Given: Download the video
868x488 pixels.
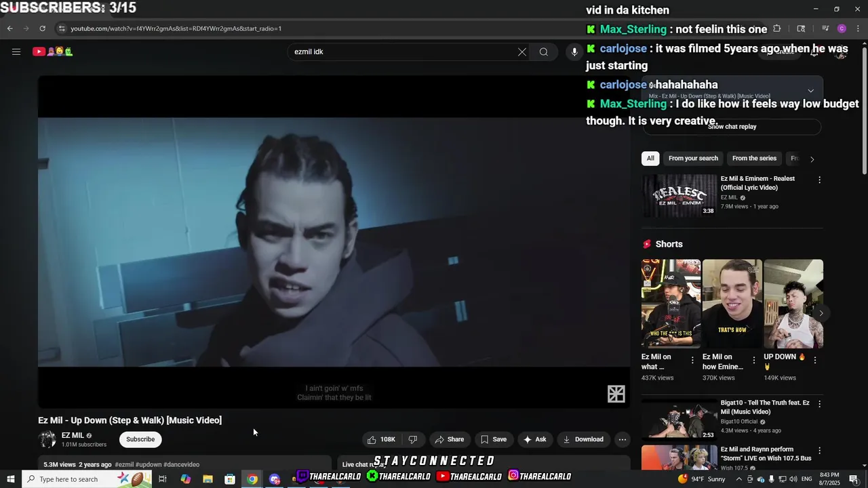Looking at the screenshot, I should tap(583, 439).
